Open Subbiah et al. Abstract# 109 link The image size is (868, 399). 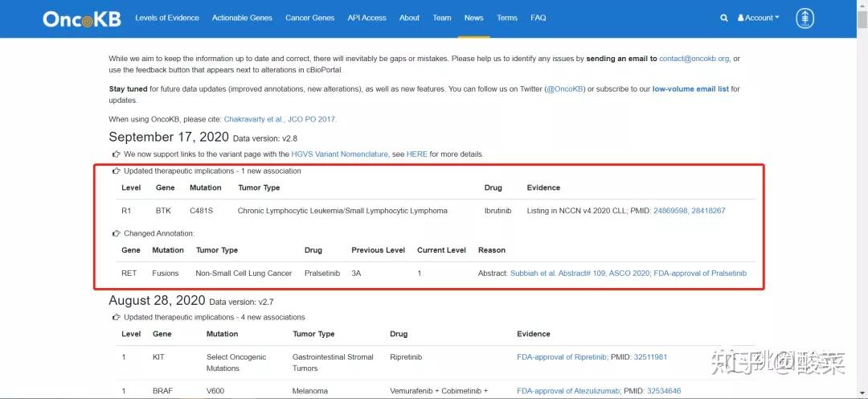(579, 274)
